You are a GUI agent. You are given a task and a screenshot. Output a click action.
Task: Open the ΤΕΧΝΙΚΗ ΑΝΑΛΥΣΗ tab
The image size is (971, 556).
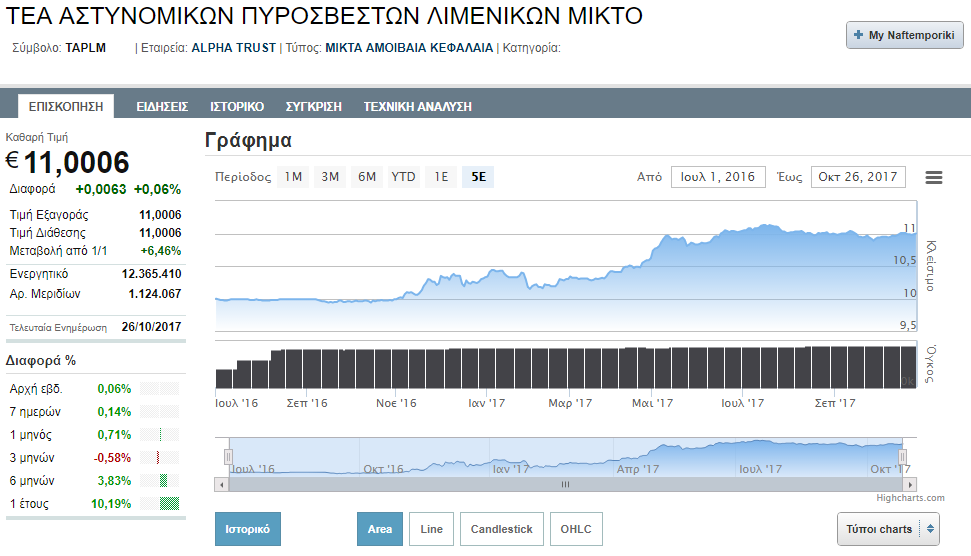pyautogui.click(x=417, y=106)
